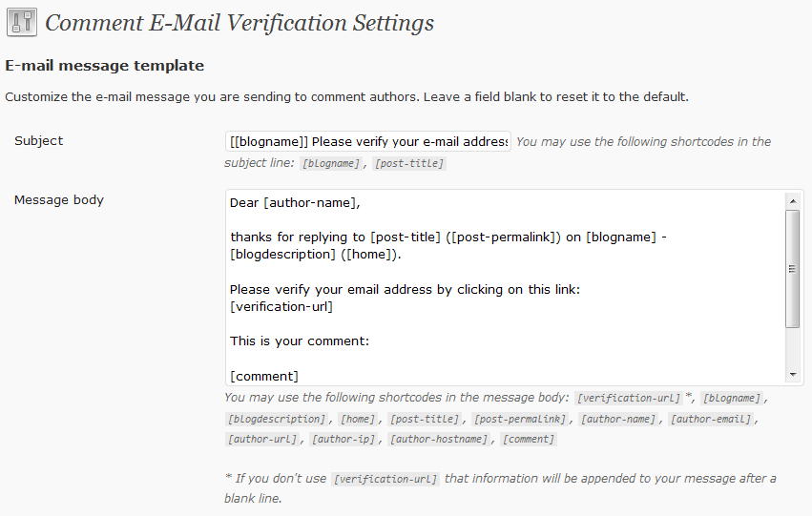The width and height of the screenshot is (812, 516).
Task: Click the [author-name] shortcode tag
Action: tap(618, 419)
